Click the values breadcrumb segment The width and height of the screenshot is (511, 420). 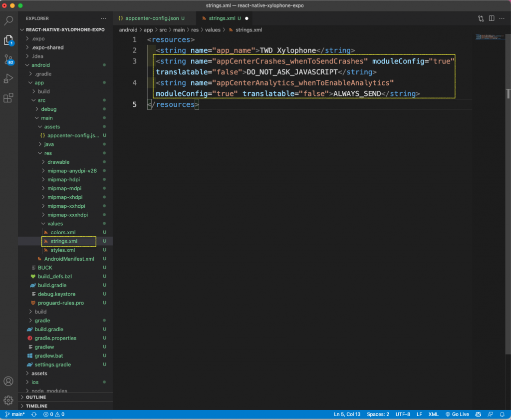[x=213, y=29]
